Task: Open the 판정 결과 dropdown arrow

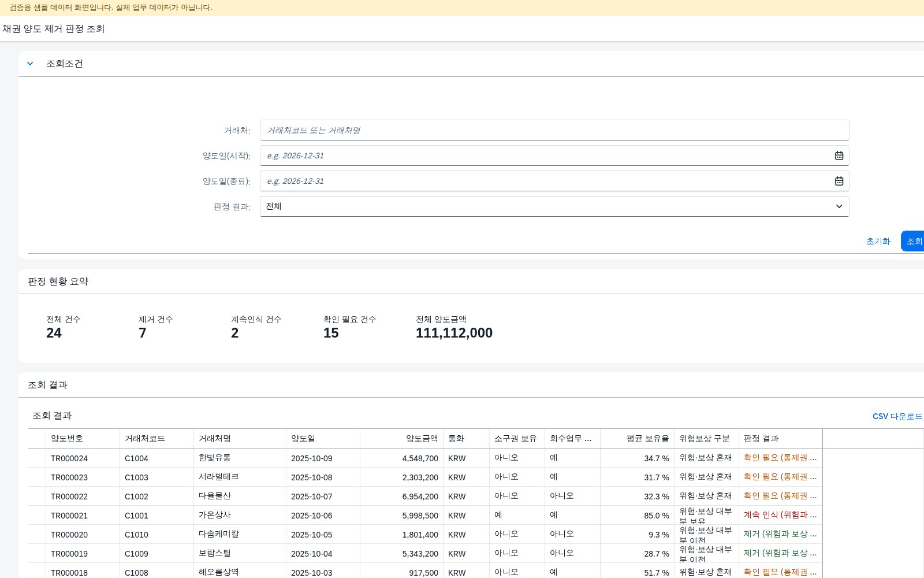Action: tap(839, 206)
